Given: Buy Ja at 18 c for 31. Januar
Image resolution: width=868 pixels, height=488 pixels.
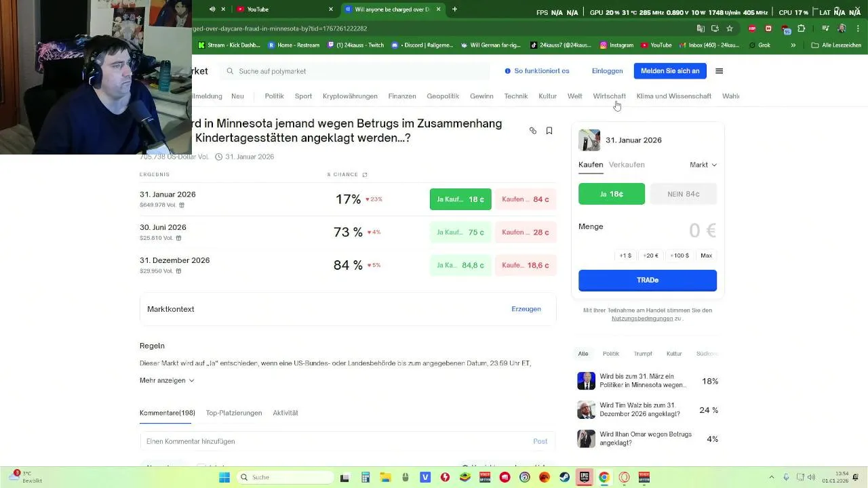Looking at the screenshot, I should (x=460, y=199).
